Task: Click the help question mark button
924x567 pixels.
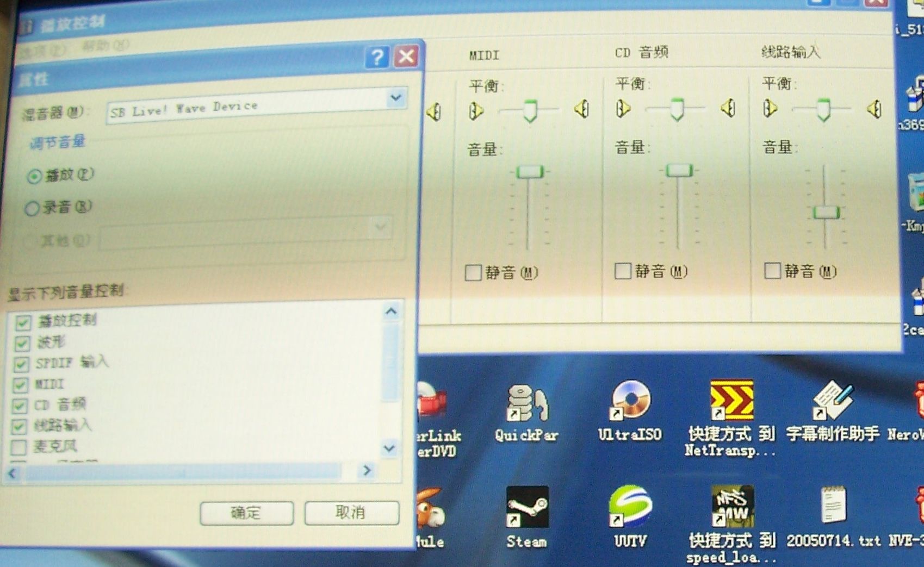Action: 377,57
